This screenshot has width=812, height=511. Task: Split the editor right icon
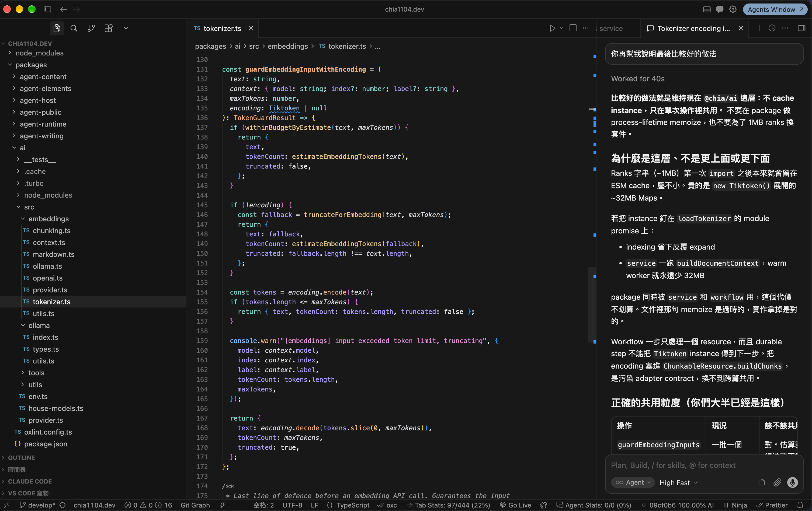click(572, 28)
